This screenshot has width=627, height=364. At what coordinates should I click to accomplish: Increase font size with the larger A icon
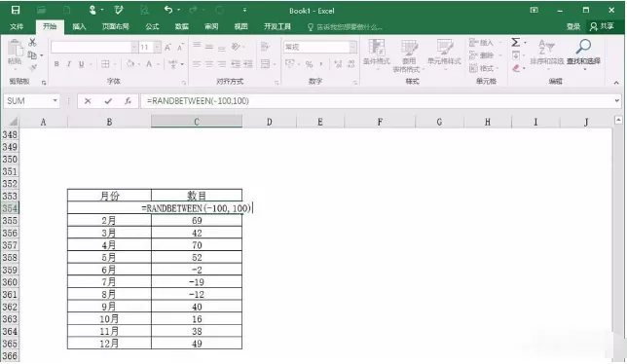click(167, 47)
